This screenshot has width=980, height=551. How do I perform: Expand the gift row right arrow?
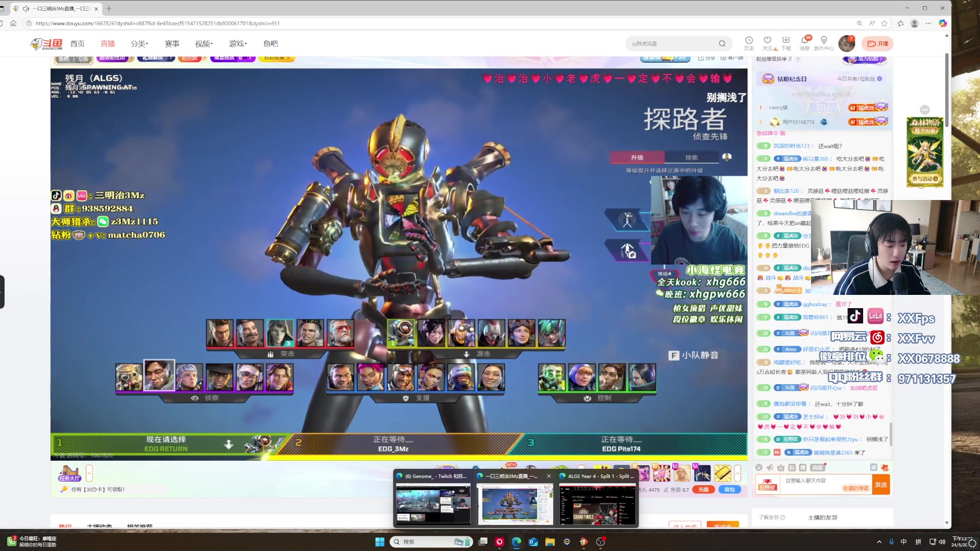click(x=738, y=473)
